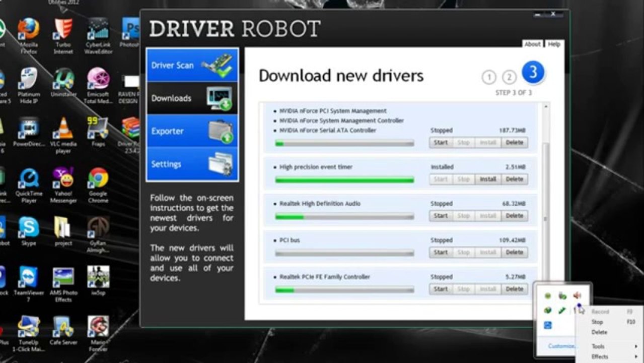Open the Platinum Hide IP desktop icon

(x=29, y=85)
